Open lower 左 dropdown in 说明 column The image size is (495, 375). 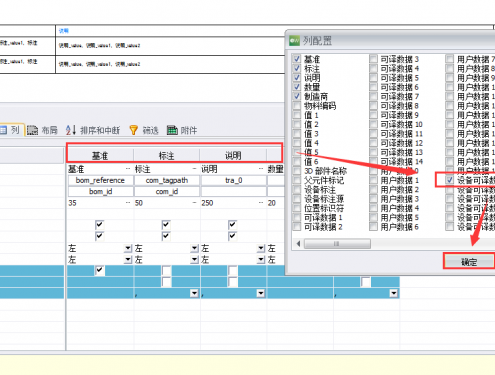pyautogui.click(x=261, y=260)
